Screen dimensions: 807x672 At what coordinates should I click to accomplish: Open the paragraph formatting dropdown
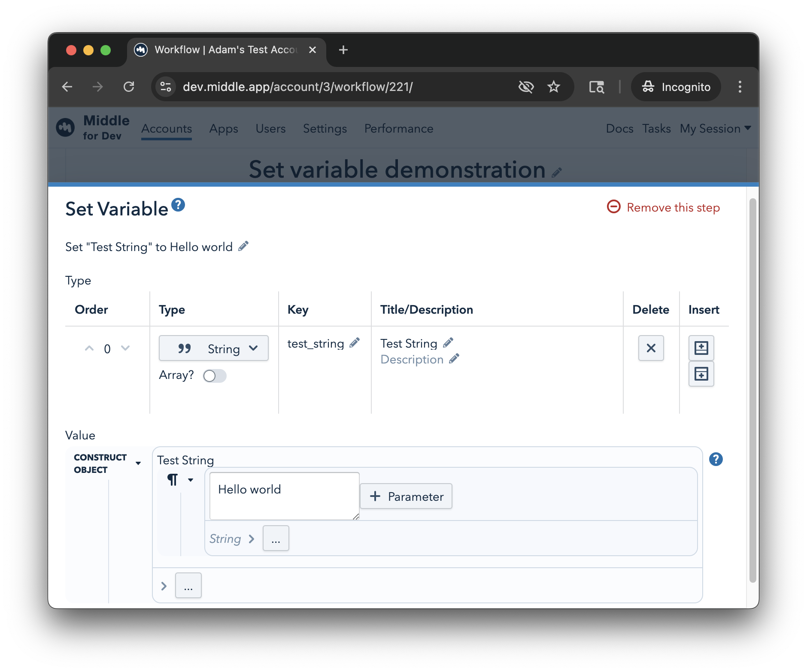pyautogui.click(x=191, y=480)
